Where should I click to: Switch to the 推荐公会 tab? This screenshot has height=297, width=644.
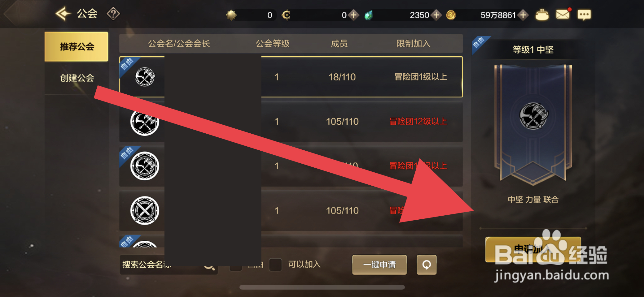pos(77,46)
